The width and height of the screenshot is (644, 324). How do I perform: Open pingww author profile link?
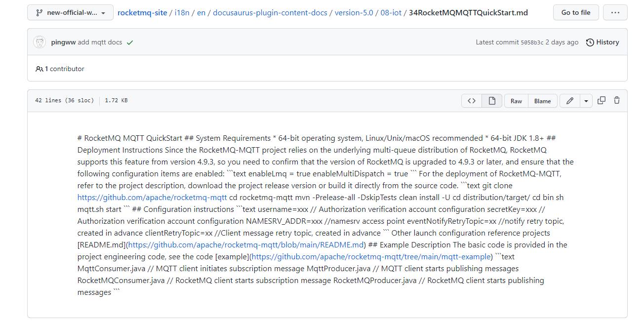63,42
